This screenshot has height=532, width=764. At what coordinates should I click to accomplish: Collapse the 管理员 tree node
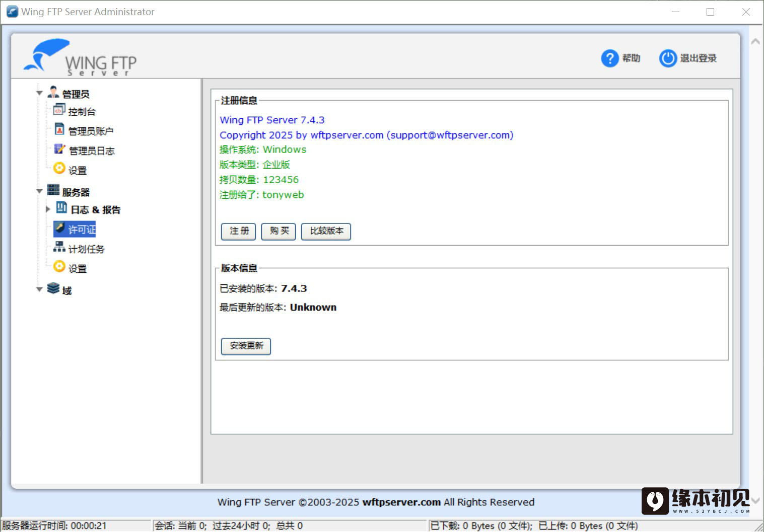pyautogui.click(x=39, y=93)
